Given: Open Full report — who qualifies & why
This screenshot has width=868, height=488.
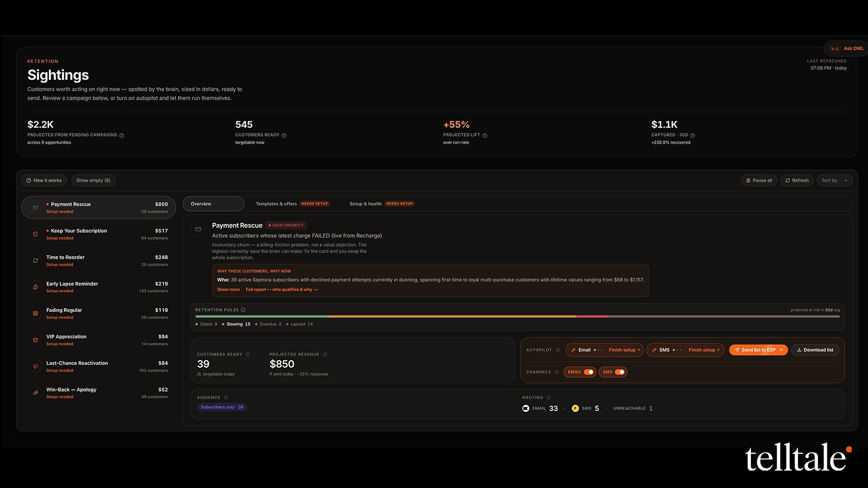Looking at the screenshot, I should coord(282,290).
